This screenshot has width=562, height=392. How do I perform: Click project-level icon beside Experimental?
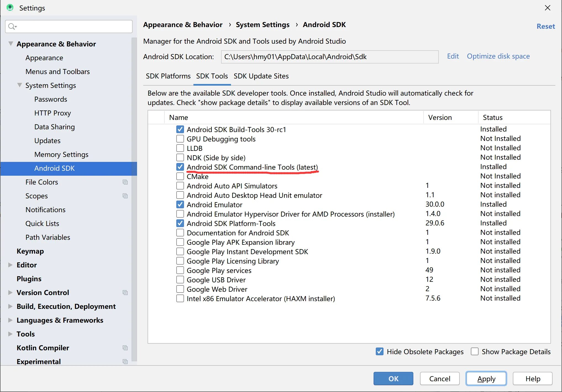125,362
